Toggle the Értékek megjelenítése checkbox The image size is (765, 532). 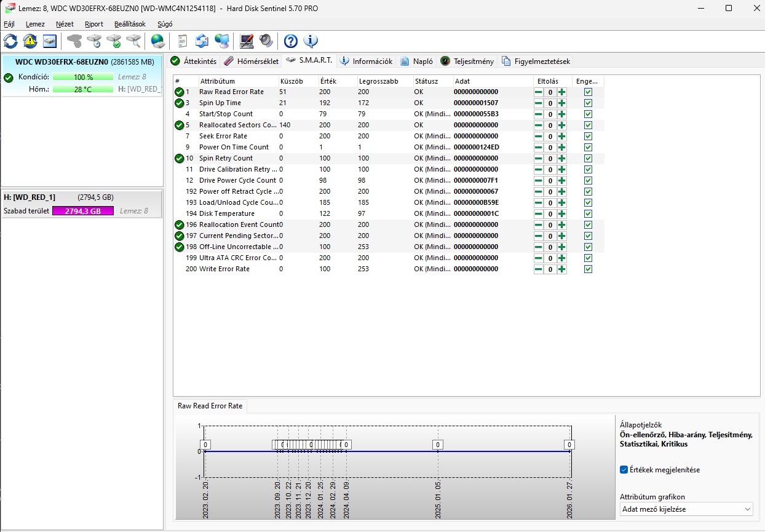pyautogui.click(x=624, y=470)
